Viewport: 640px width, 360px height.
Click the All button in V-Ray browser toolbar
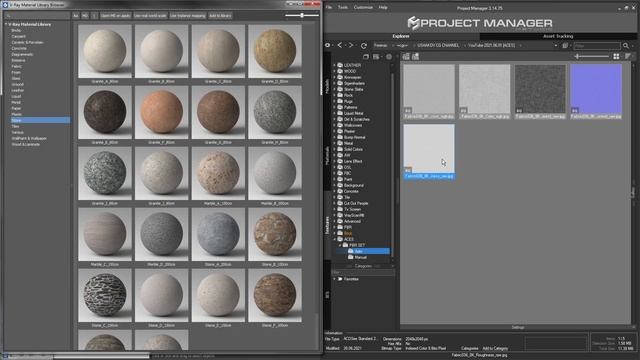pos(76,16)
